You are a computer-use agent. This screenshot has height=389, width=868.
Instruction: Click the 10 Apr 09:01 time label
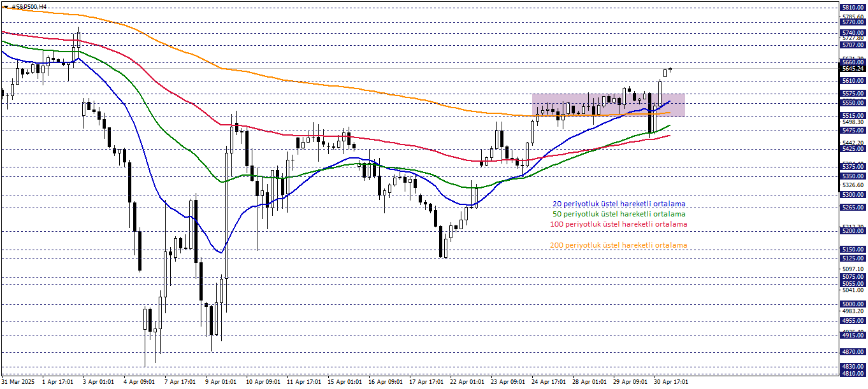pos(263,383)
